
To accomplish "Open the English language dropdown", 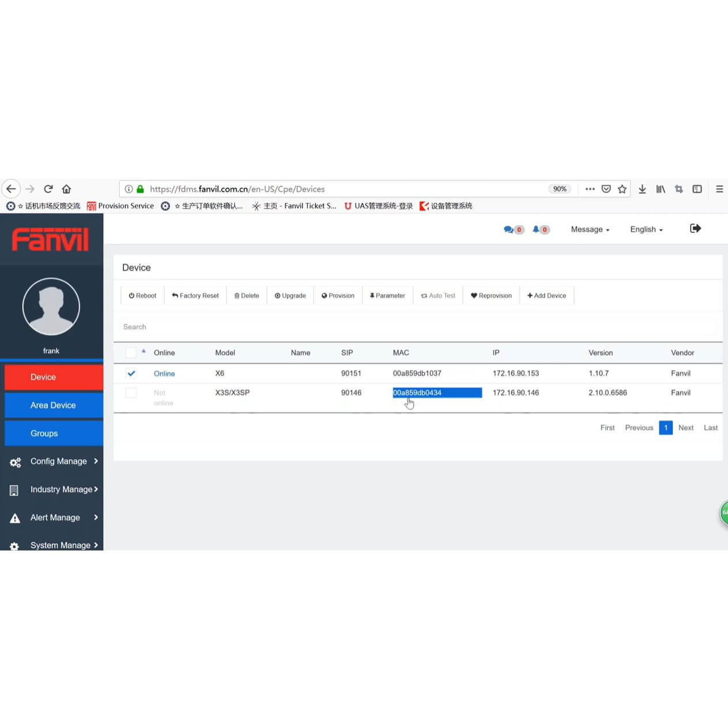I will [646, 229].
